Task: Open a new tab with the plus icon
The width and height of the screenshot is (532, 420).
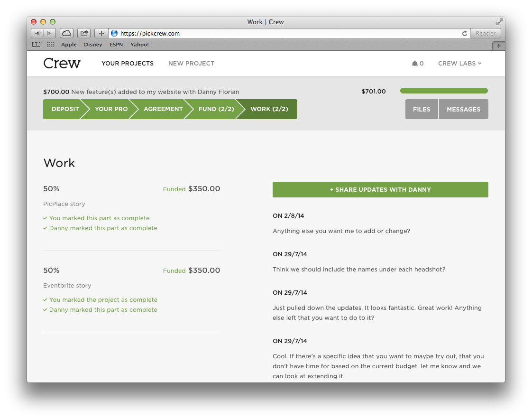Action: [498, 46]
